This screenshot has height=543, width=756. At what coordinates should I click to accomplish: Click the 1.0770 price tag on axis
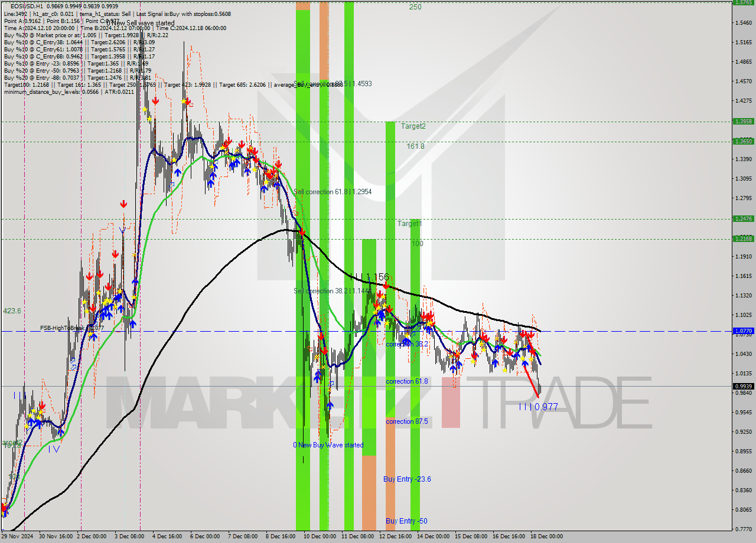(x=743, y=331)
